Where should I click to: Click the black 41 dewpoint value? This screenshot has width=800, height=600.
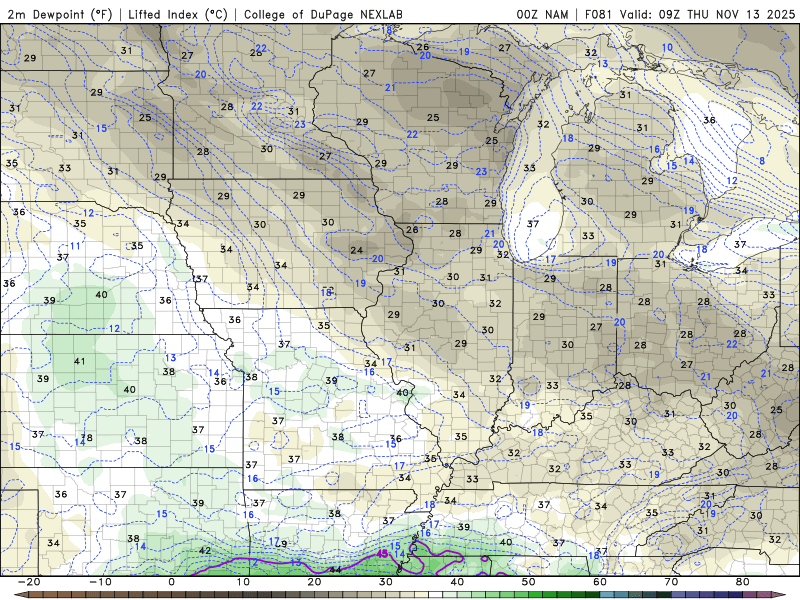coord(80,361)
